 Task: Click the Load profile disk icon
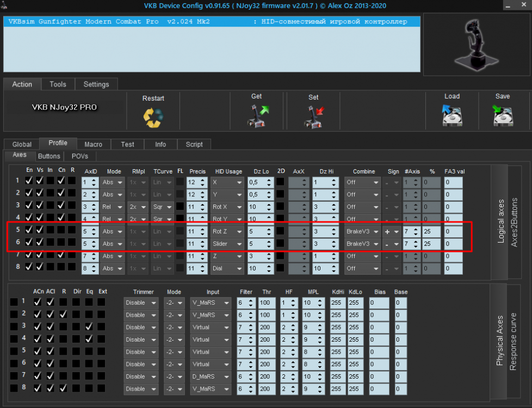451,115
